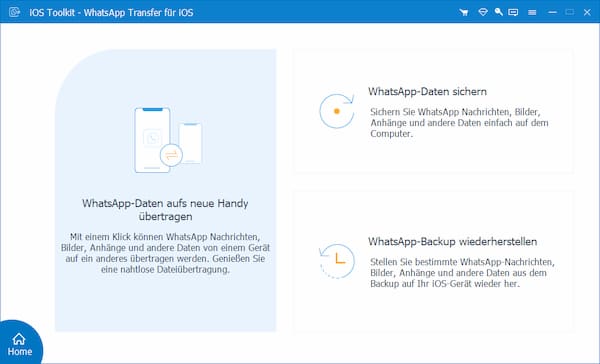This screenshot has height=364, width=600.
Task: Open the key registration icon
Action: coord(498,12)
